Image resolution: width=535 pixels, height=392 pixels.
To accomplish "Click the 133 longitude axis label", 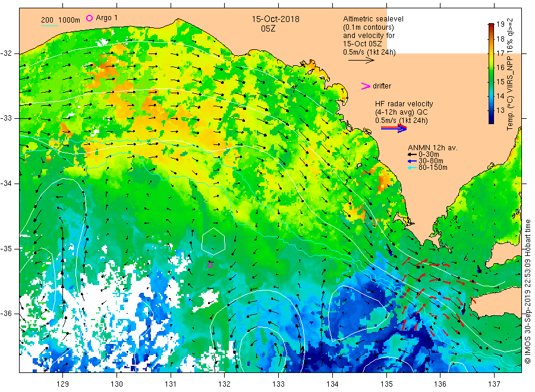I will [278, 384].
